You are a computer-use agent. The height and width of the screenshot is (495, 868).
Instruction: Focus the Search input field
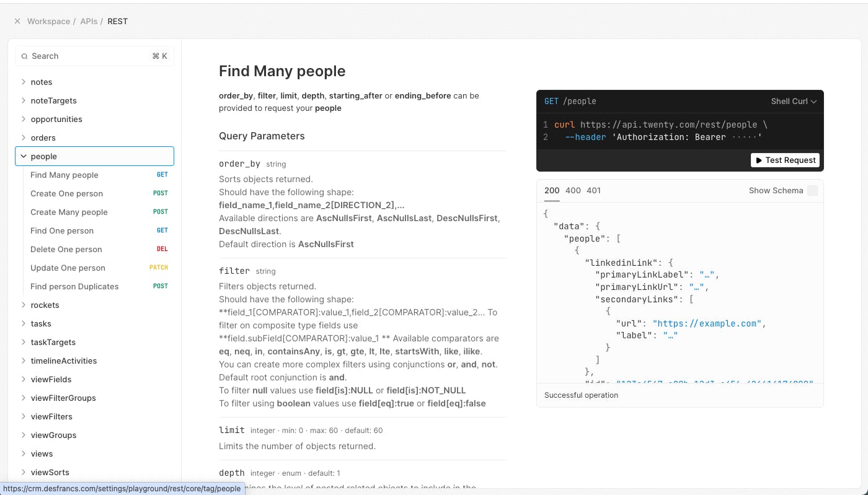(x=94, y=56)
